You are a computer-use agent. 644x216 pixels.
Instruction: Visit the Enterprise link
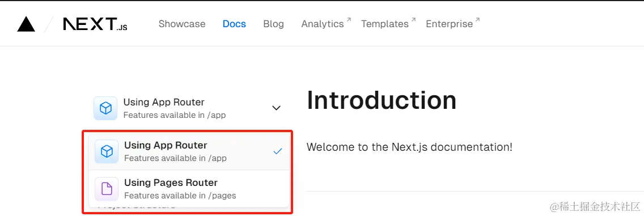point(450,24)
